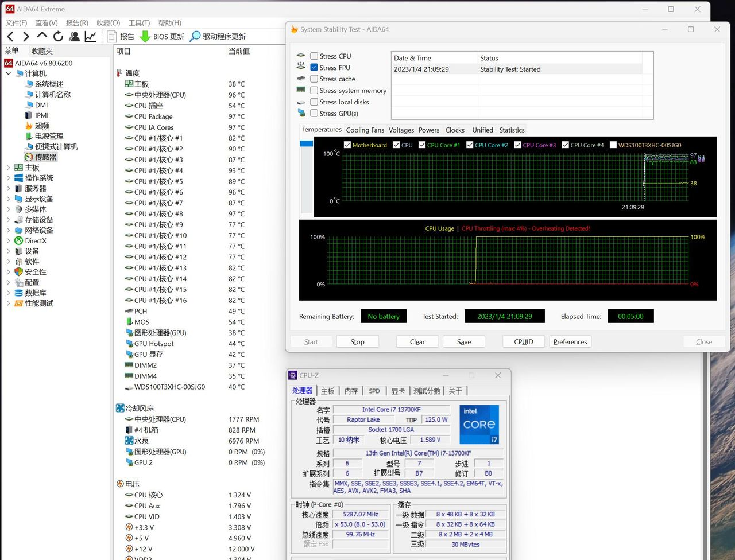Image resolution: width=735 pixels, height=560 pixels.
Task: Open the report document icon in toolbar
Action: point(112,36)
